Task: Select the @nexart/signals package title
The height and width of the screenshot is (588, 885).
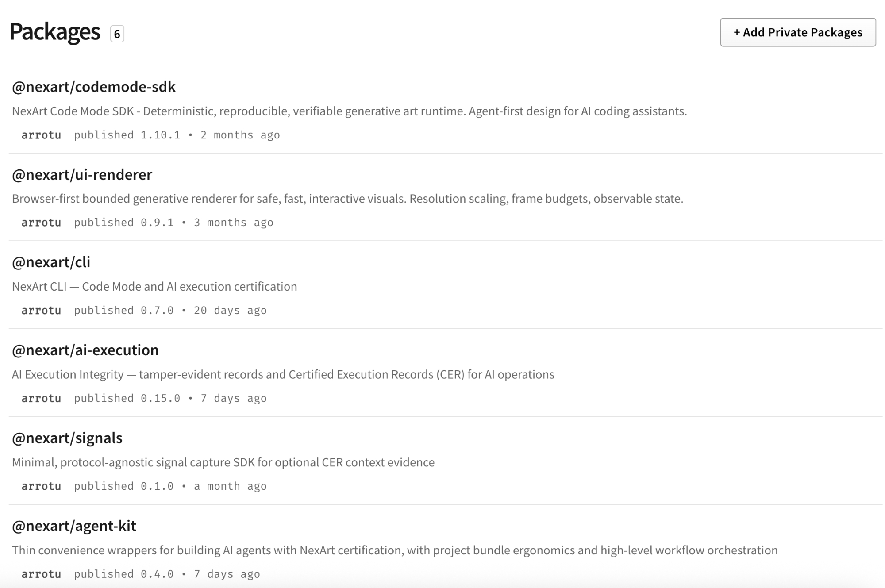Action: 67,438
